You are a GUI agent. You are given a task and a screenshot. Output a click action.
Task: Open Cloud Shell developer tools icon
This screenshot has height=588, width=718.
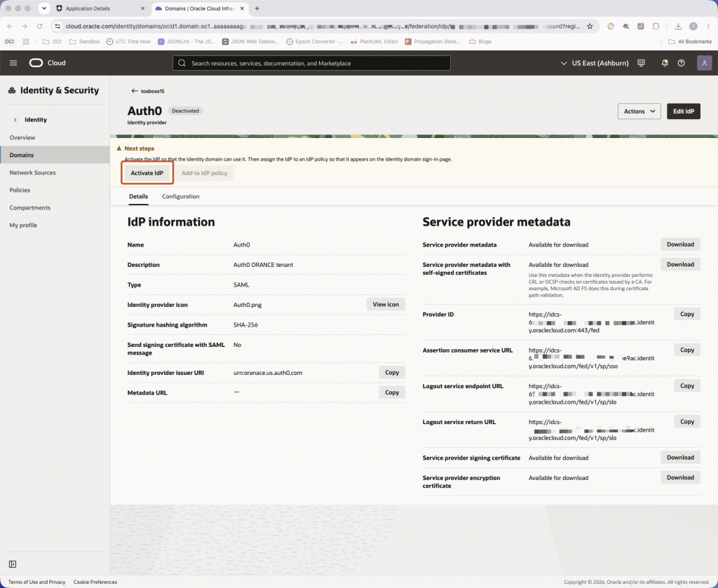pos(641,63)
